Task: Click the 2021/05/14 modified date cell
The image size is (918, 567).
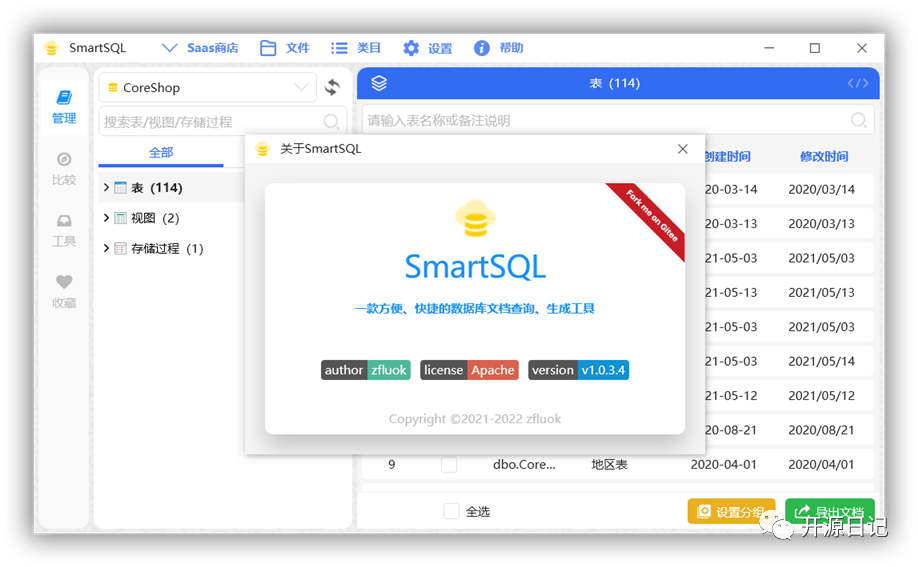Action: (x=821, y=361)
